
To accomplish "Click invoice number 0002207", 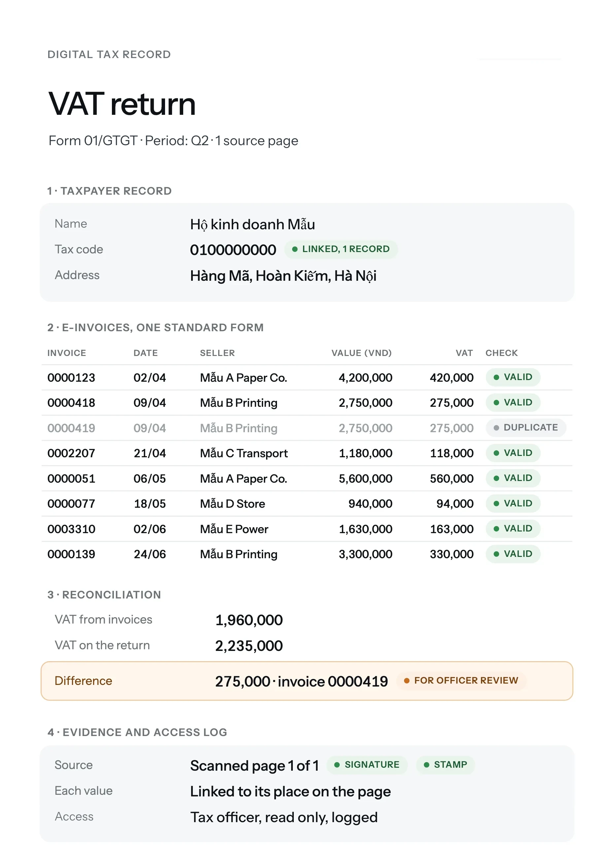I will [71, 453].
